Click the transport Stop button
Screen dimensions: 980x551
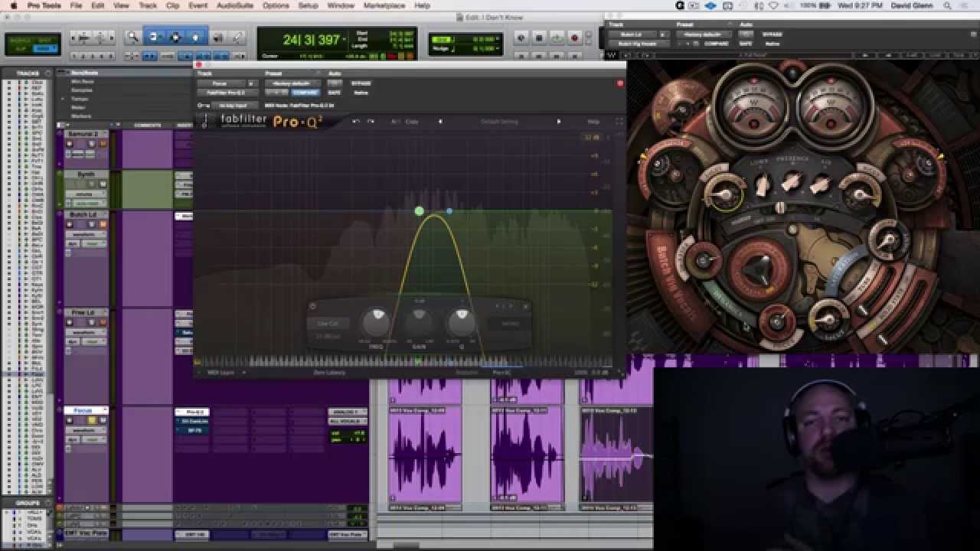(x=539, y=37)
